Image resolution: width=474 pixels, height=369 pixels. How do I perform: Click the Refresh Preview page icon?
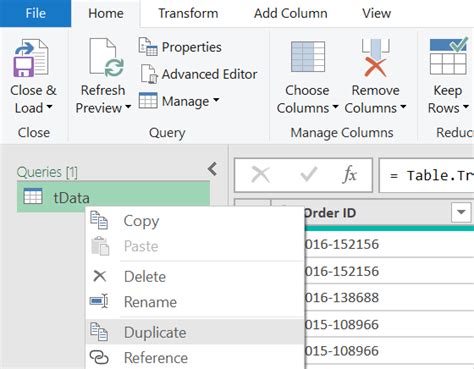pyautogui.click(x=106, y=57)
